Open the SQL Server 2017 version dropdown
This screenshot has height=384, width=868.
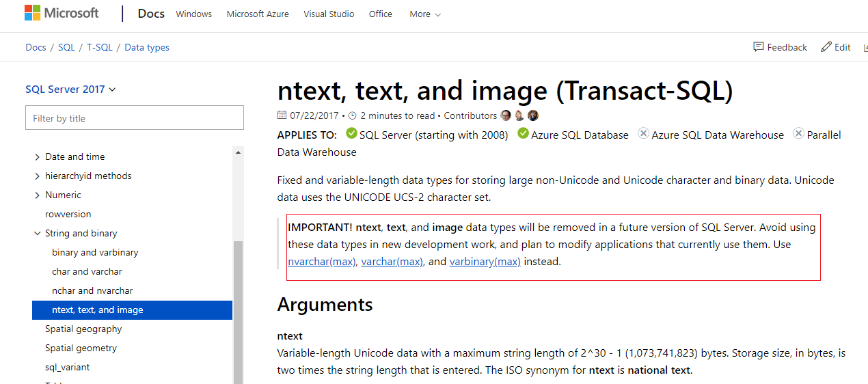click(70, 90)
